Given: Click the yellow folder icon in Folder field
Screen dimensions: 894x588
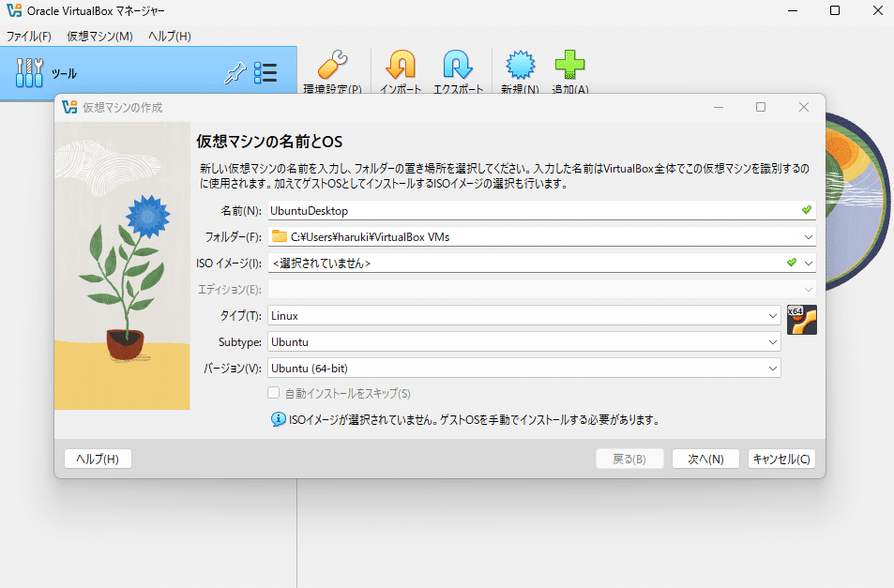Looking at the screenshot, I should click(280, 236).
